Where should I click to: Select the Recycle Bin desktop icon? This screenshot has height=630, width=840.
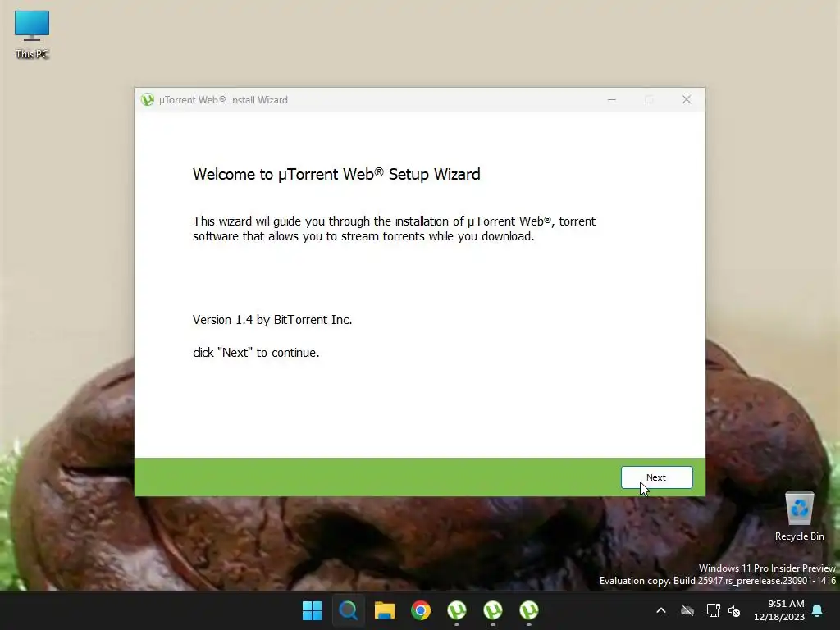(799, 517)
